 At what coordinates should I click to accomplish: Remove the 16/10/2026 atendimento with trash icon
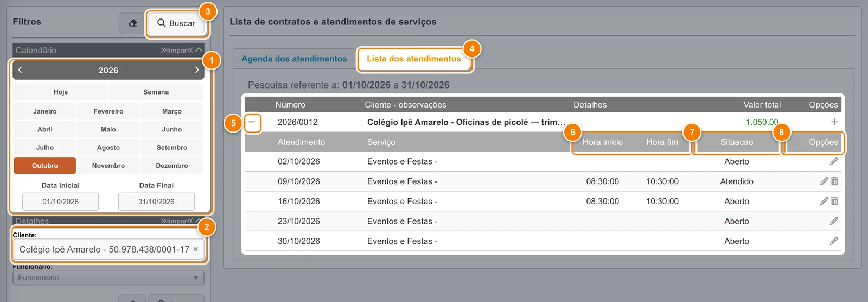834,201
